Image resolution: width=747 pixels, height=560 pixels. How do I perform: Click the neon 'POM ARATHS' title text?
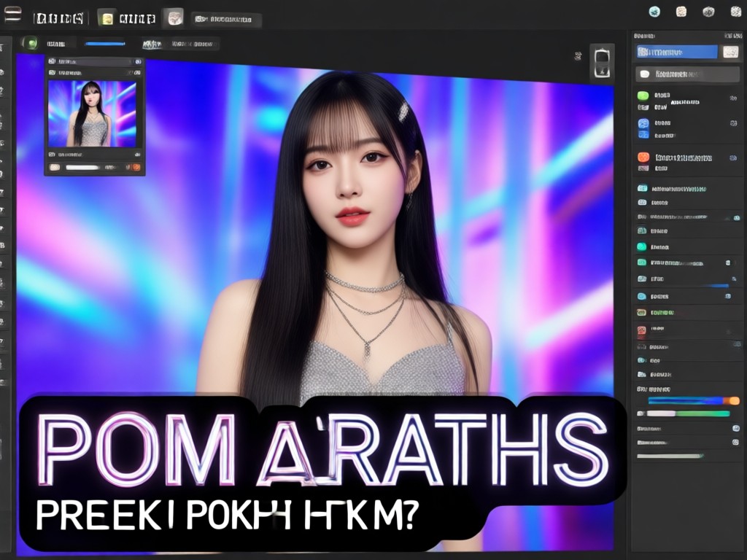[323, 448]
